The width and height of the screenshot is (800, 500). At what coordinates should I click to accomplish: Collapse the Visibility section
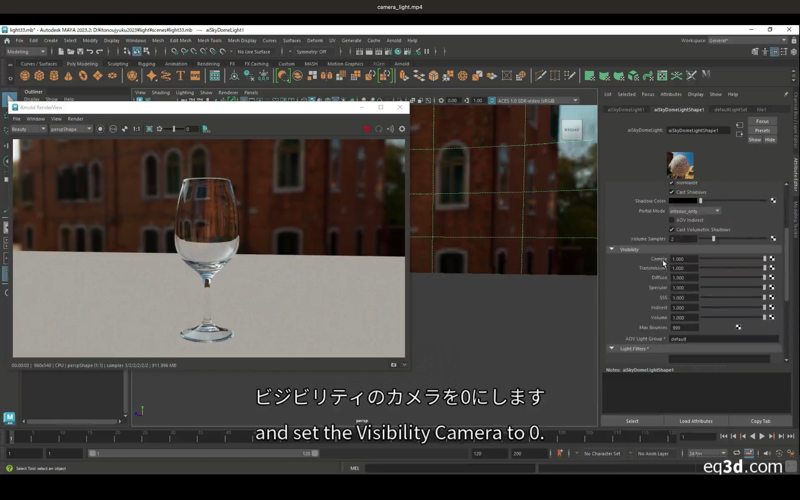(x=612, y=249)
